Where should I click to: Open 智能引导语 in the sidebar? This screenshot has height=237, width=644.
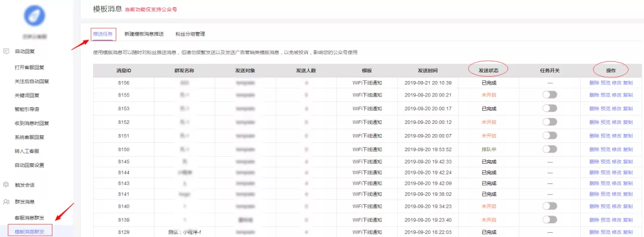26,109
